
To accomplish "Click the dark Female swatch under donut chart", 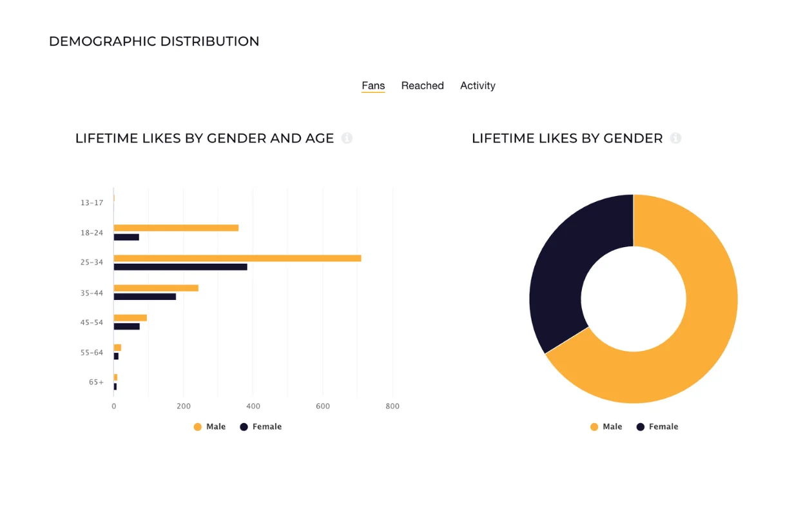I will pyautogui.click(x=641, y=427).
